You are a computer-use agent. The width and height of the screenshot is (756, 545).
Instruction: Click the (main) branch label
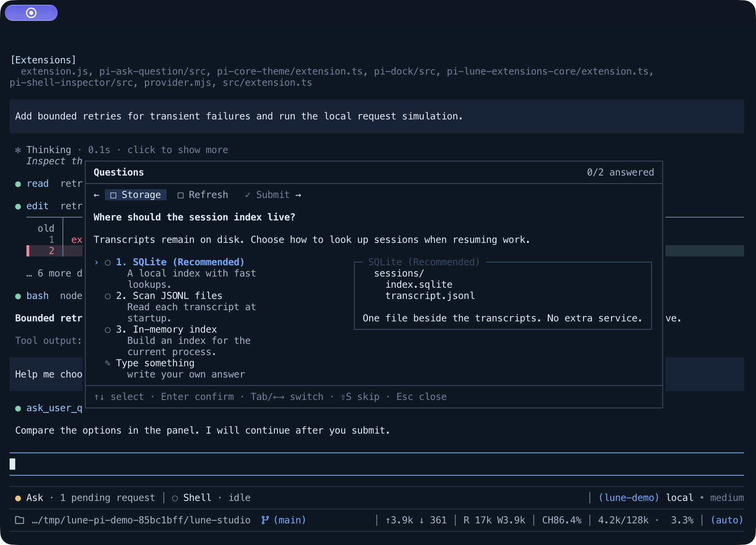[x=290, y=520]
